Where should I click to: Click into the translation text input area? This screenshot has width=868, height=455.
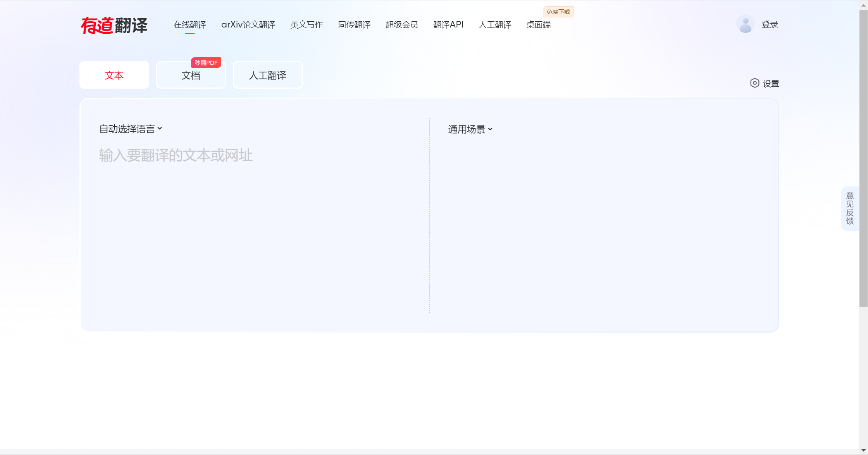pos(256,217)
